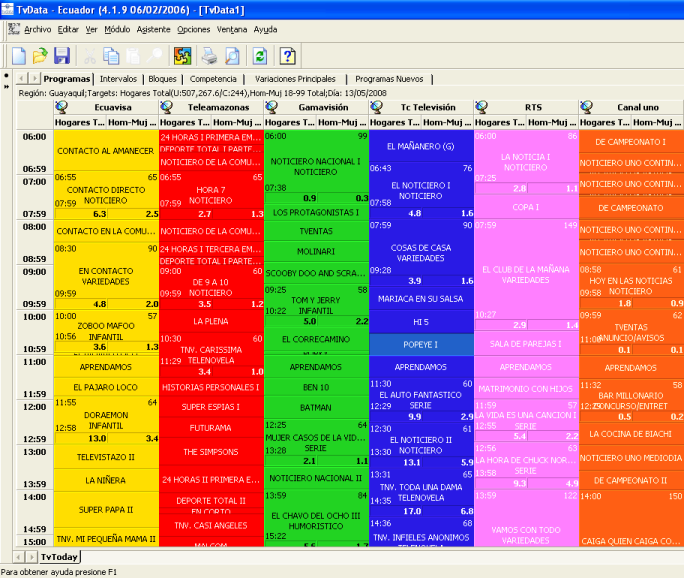Click the Gamavisión column header

click(316, 107)
